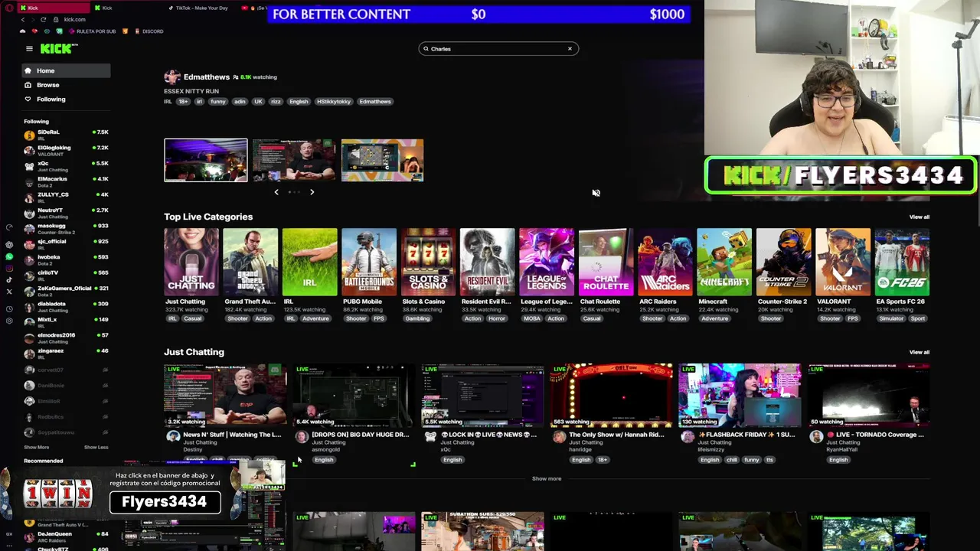Open xQc LOCK IN stream thumbnail
This screenshot has height=551, width=980.
(482, 395)
